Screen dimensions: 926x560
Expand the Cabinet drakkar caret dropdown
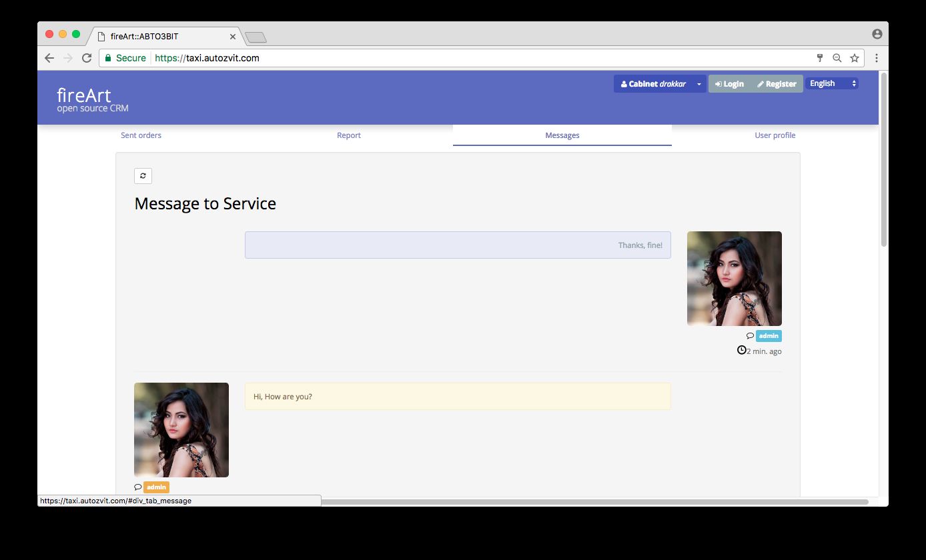(699, 84)
